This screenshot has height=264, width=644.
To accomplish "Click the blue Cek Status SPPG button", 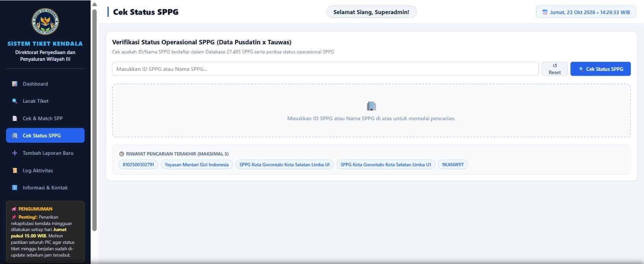I will pos(601,69).
